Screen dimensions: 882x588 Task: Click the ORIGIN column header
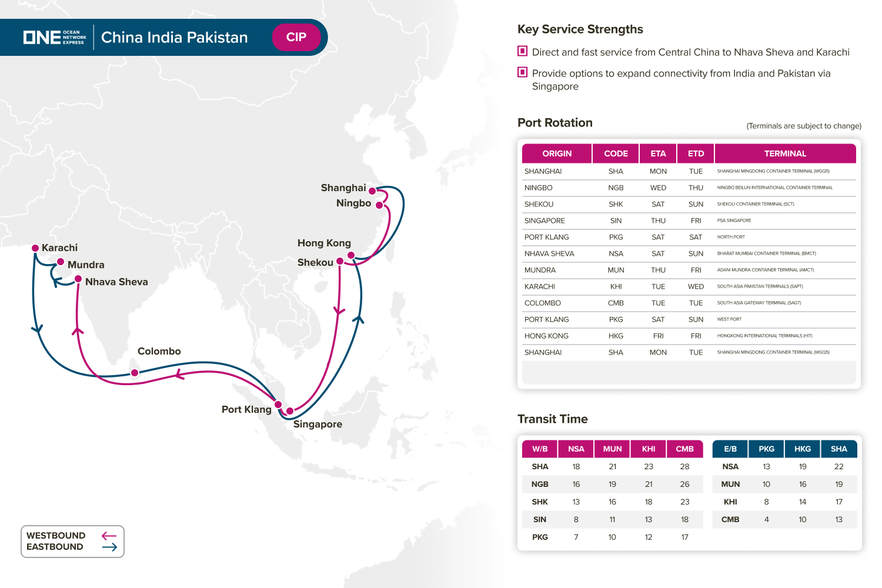coord(557,153)
